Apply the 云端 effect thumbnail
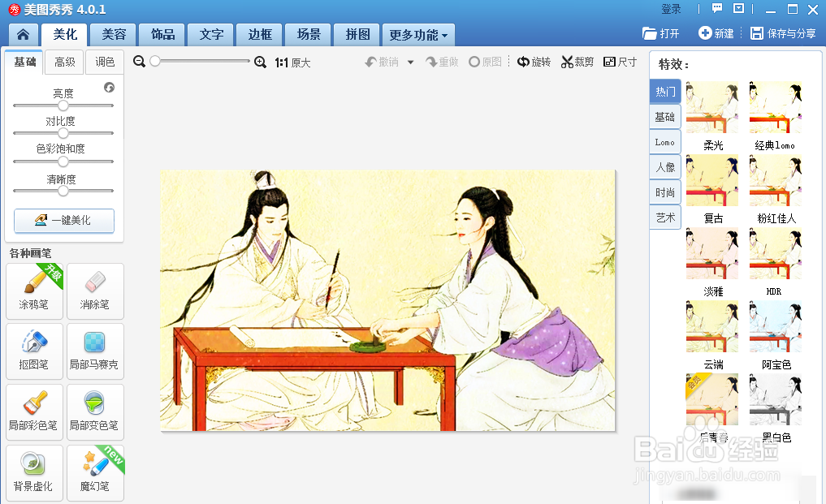 (712, 326)
